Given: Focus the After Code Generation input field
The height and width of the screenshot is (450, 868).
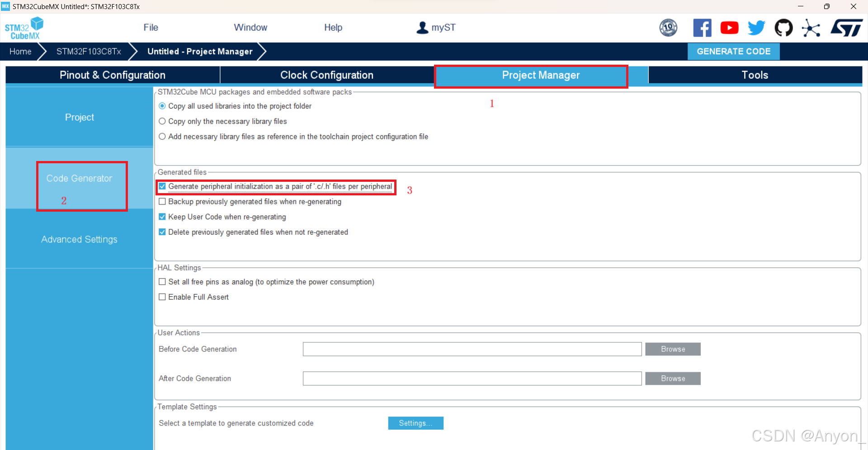Looking at the screenshot, I should click(x=472, y=379).
